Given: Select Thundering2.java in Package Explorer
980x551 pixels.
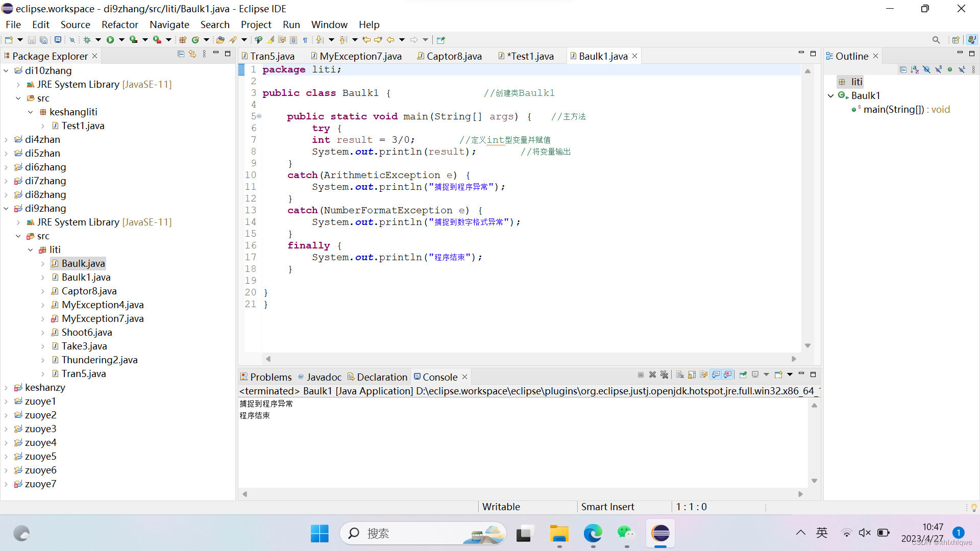Looking at the screenshot, I should (100, 360).
